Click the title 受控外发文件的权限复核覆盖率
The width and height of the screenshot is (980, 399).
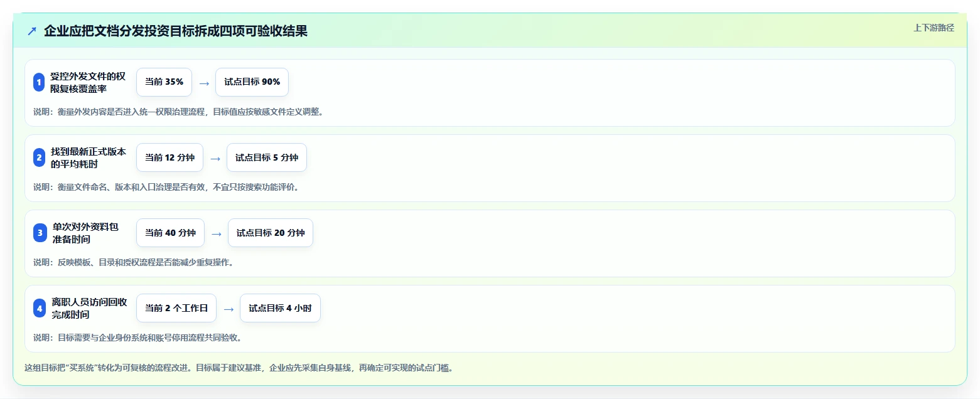pos(88,82)
